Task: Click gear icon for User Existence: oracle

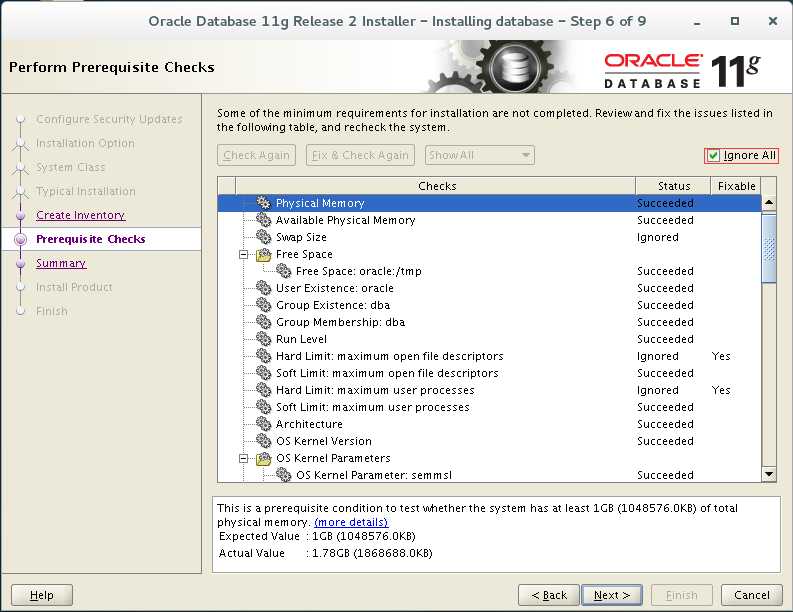Action: (263, 288)
